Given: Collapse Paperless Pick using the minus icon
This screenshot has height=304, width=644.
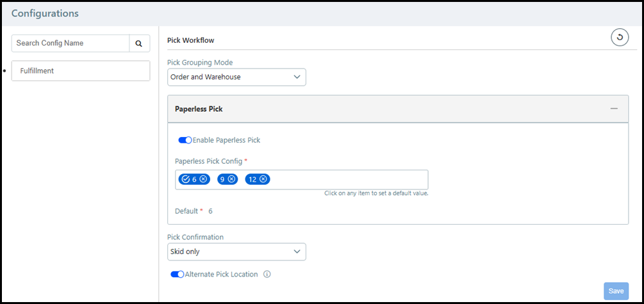Looking at the screenshot, I should 614,109.
